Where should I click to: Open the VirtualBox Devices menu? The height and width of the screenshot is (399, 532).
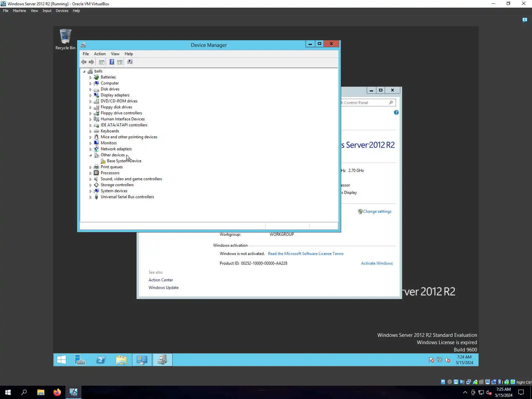pyautogui.click(x=62, y=11)
